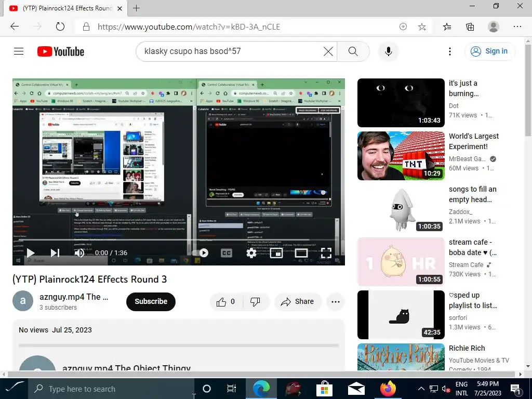Screen dimensions: 532x399
Task: Share the video
Action: pos(298,301)
